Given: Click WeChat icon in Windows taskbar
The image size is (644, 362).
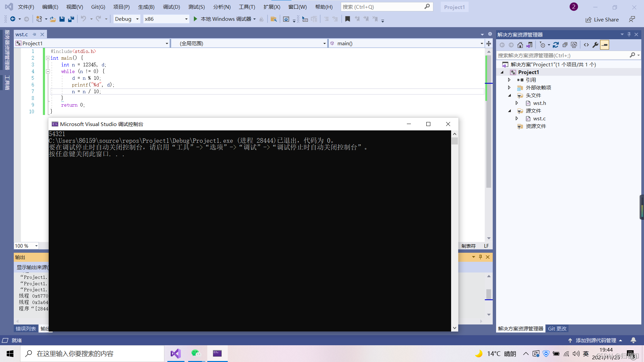Looking at the screenshot, I should (196, 353).
